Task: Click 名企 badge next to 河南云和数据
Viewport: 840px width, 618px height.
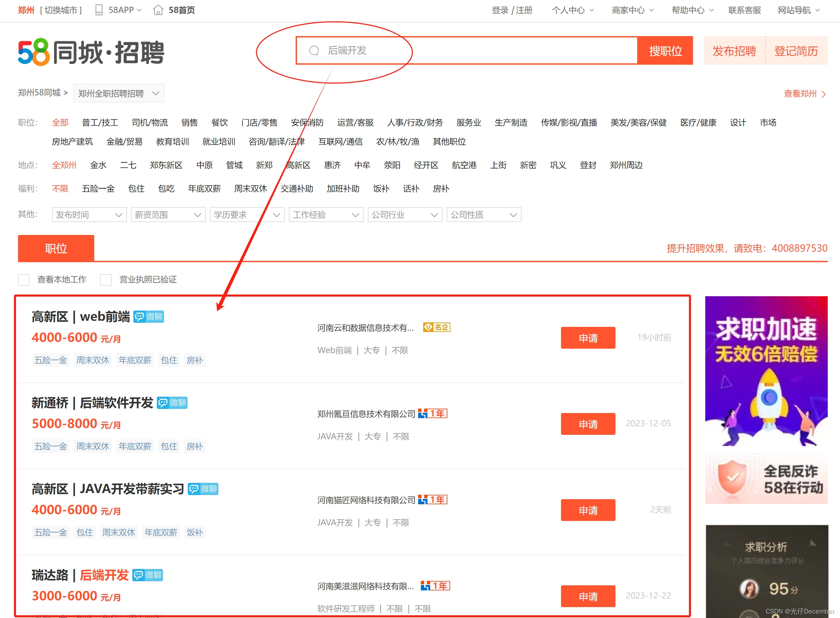Action: [x=436, y=327]
